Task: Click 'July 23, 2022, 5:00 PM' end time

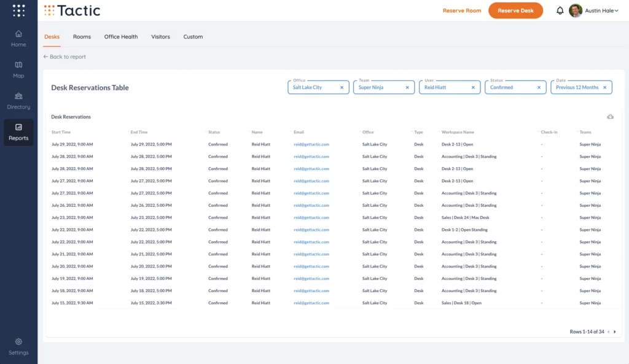Action: [151, 218]
